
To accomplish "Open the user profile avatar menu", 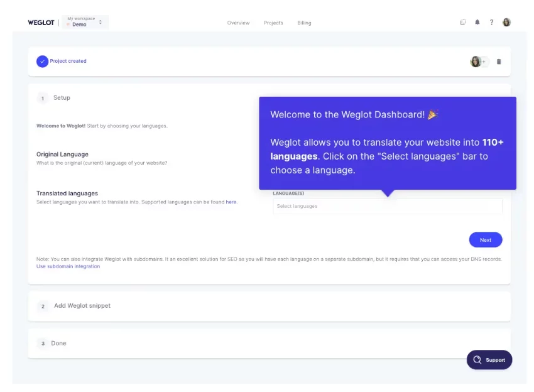I will (506, 23).
